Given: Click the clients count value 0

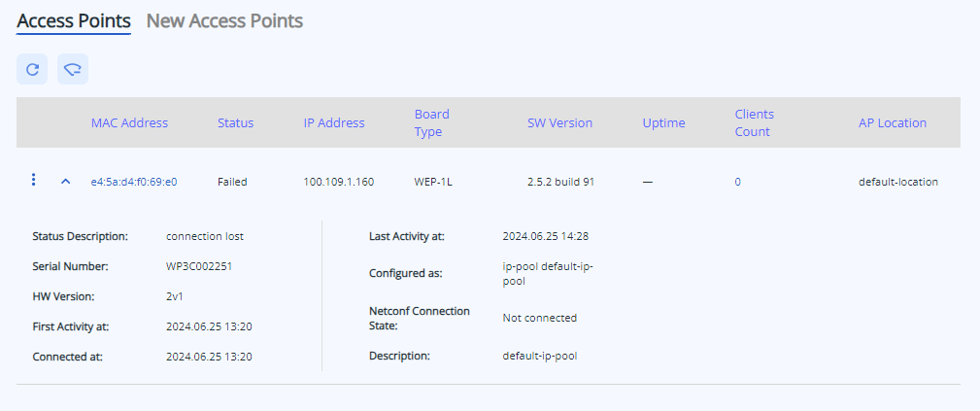Looking at the screenshot, I should (x=737, y=182).
